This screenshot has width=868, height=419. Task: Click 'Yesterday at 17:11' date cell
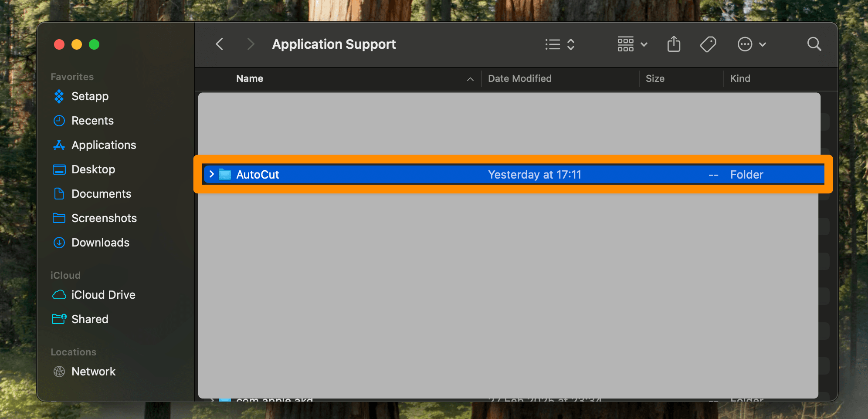pyautogui.click(x=535, y=175)
